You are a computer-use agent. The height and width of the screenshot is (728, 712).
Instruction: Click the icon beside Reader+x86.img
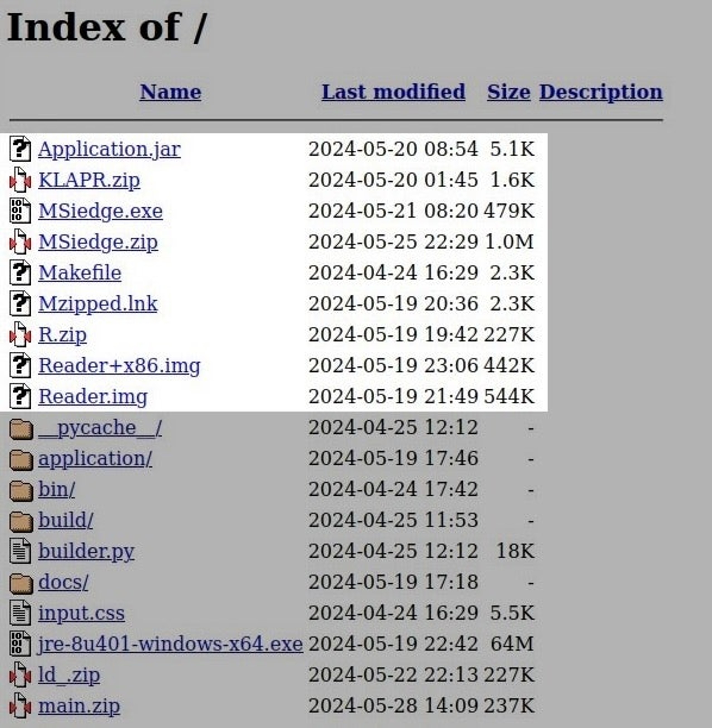coord(20,366)
